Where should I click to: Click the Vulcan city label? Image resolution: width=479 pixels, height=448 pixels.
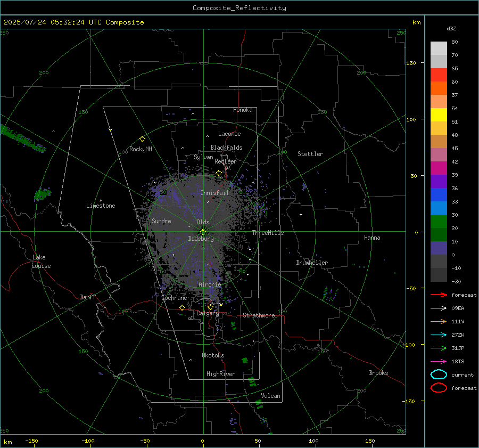click(x=271, y=396)
